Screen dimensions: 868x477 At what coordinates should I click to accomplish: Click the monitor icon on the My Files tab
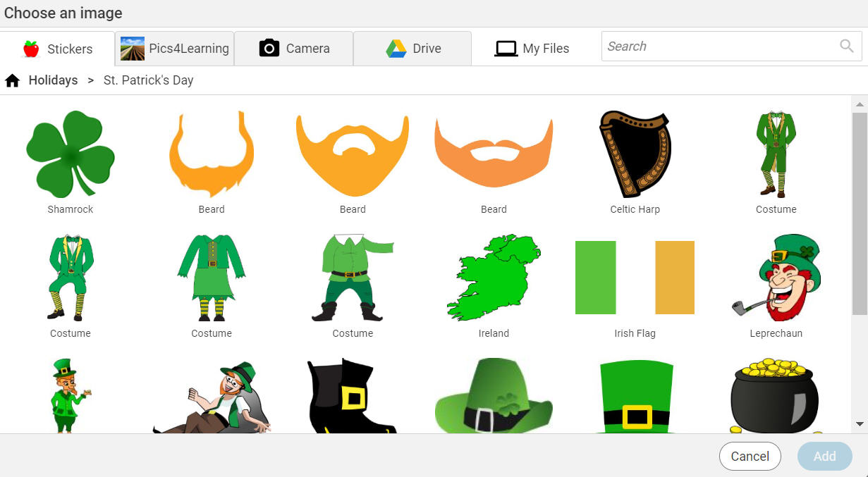(506, 48)
